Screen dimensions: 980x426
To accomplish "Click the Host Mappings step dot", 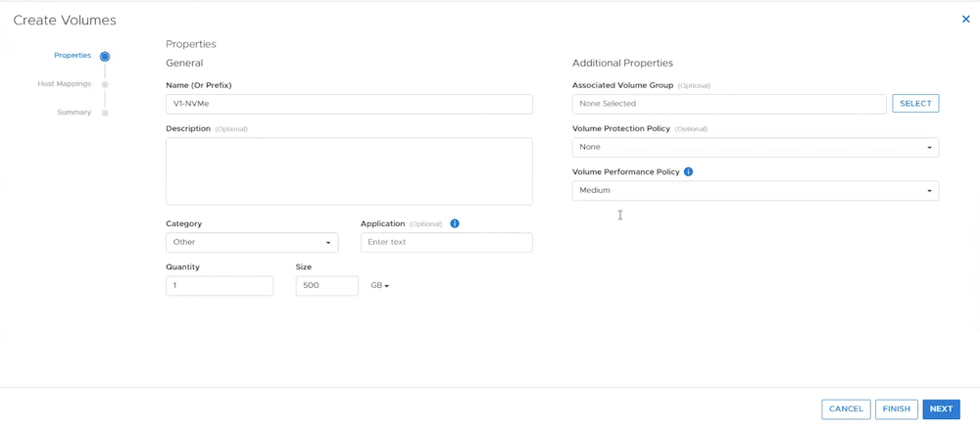I will tap(105, 84).
